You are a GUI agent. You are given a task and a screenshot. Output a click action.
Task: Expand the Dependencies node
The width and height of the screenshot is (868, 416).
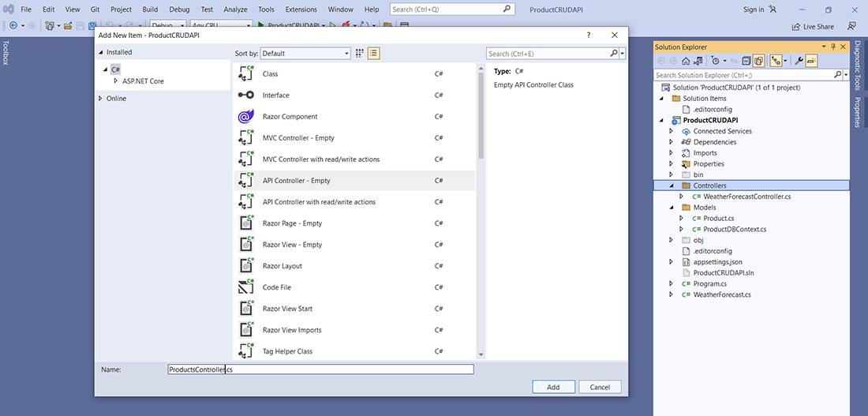click(671, 142)
